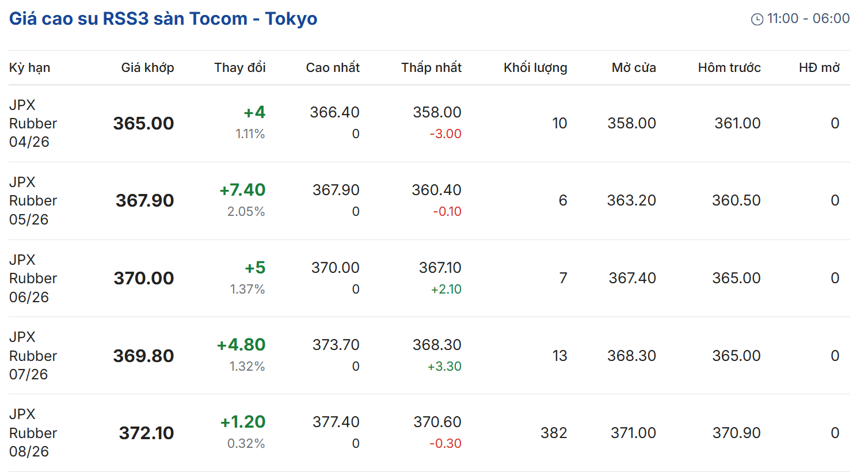Open the JPX Rubber 08/26 contract row
The width and height of the screenshot is (868, 472).
point(33,433)
